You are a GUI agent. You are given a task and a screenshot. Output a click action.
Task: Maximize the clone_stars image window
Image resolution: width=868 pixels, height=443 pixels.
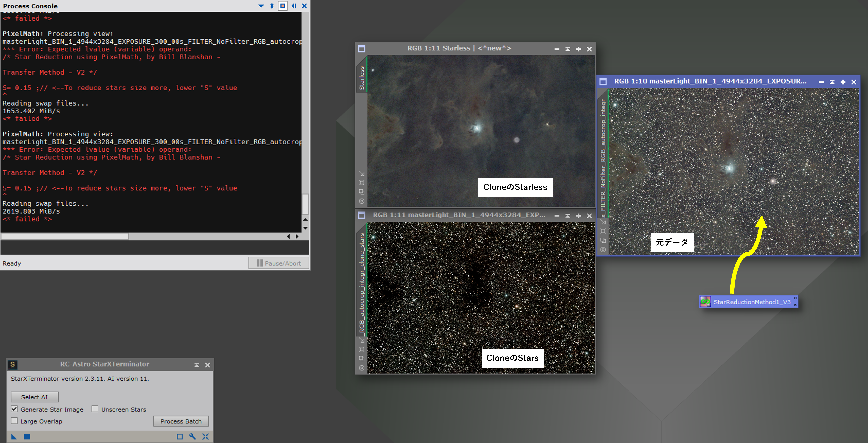[579, 216]
